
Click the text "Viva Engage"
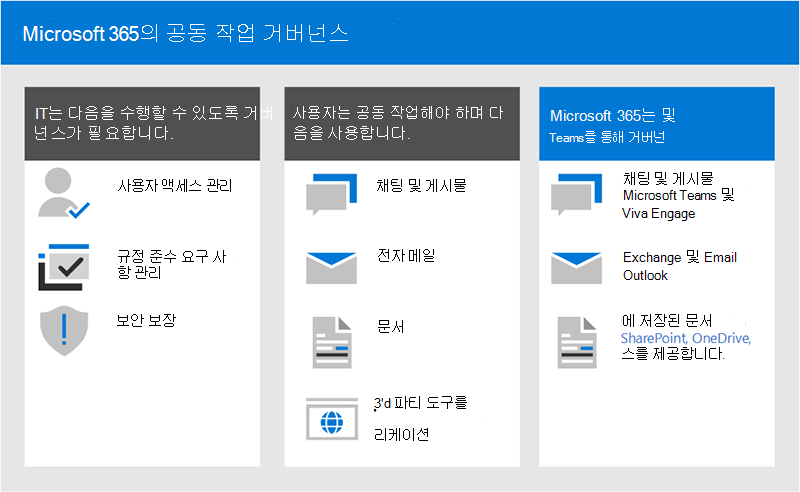point(659,213)
